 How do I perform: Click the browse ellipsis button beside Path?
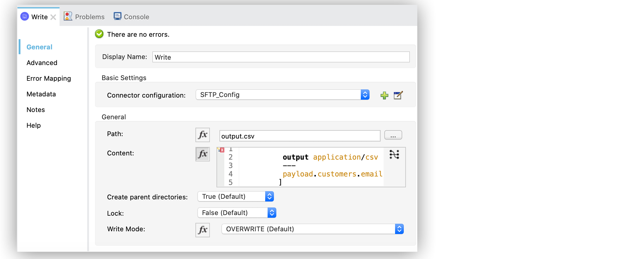click(x=393, y=135)
